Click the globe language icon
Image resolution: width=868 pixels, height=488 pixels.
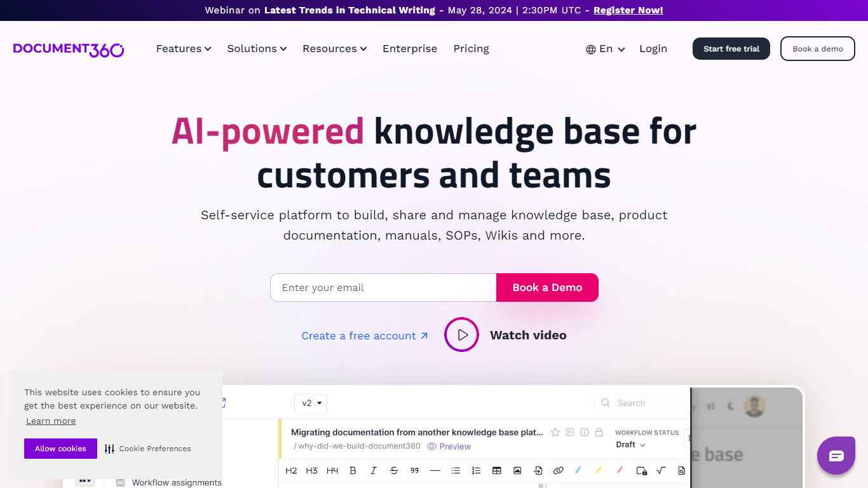point(591,50)
